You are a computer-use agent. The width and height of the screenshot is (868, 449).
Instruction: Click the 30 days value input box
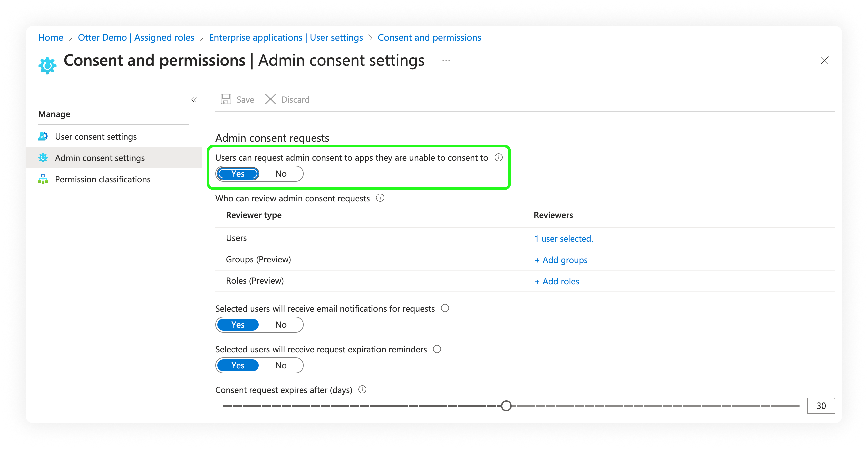pos(821,406)
